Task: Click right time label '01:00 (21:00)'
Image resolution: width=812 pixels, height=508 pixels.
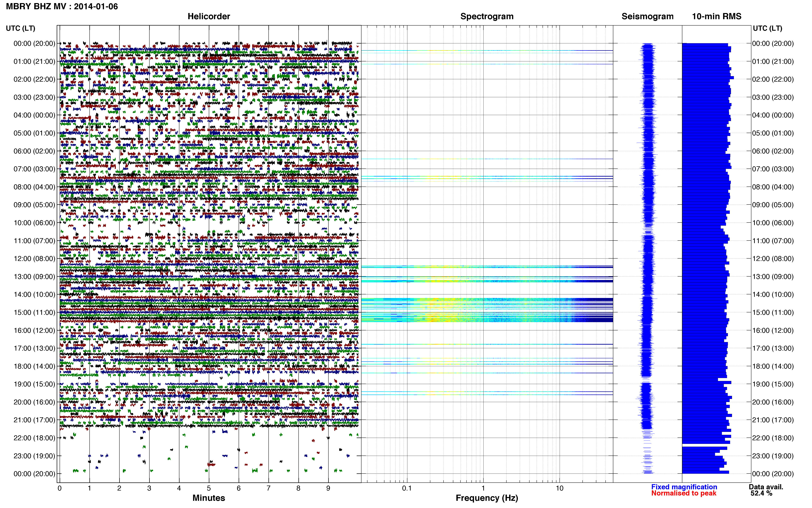Action: [773, 62]
